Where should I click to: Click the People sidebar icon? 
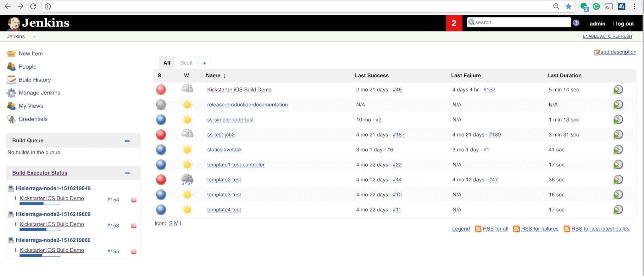point(11,67)
